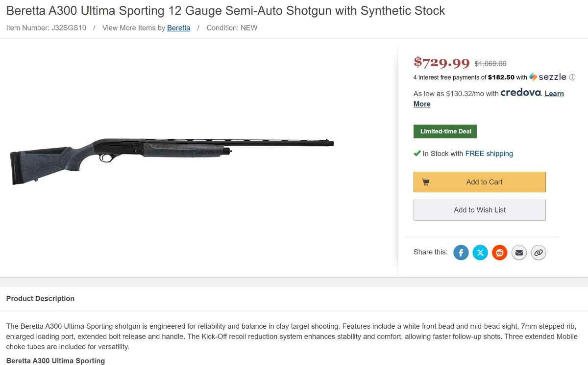Viewport: 588px width, 365px height.
Task: Select the Product Description section heading
Action: (40, 298)
